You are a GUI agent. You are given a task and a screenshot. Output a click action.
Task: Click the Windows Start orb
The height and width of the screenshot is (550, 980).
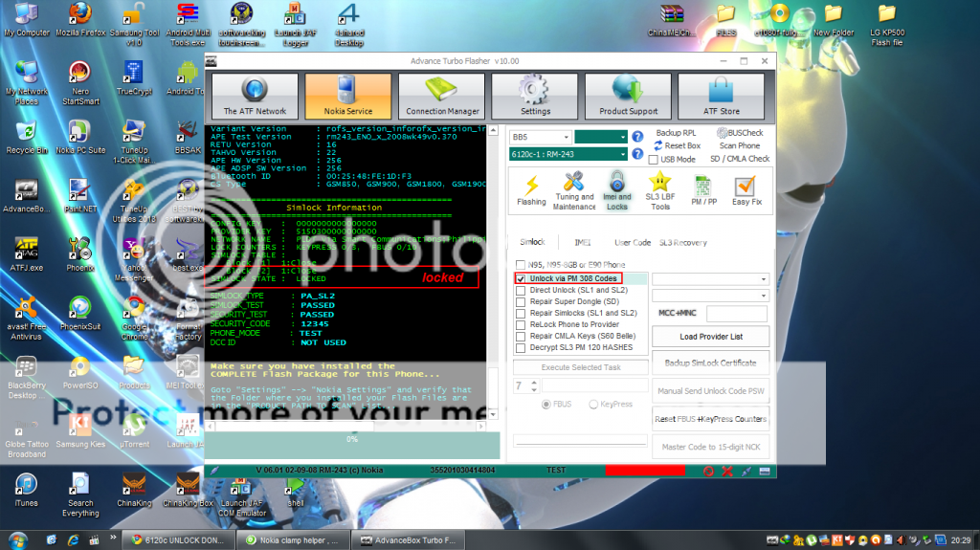pos(18,540)
